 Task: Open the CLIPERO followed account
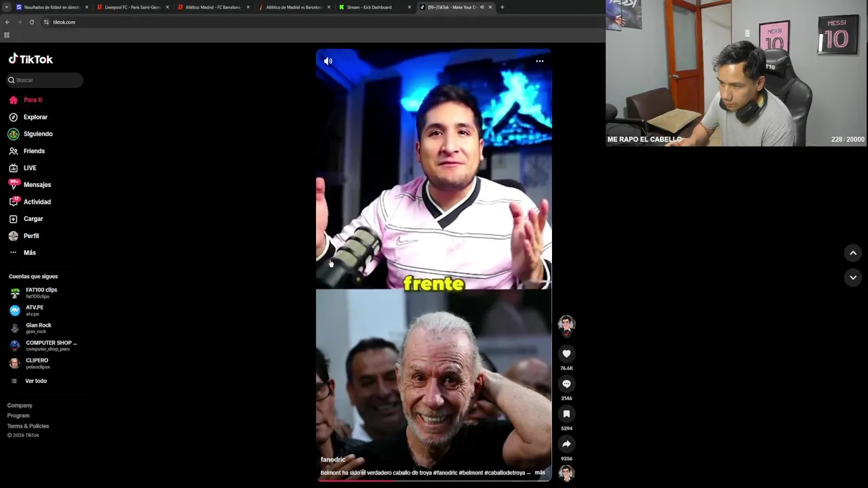[42, 363]
